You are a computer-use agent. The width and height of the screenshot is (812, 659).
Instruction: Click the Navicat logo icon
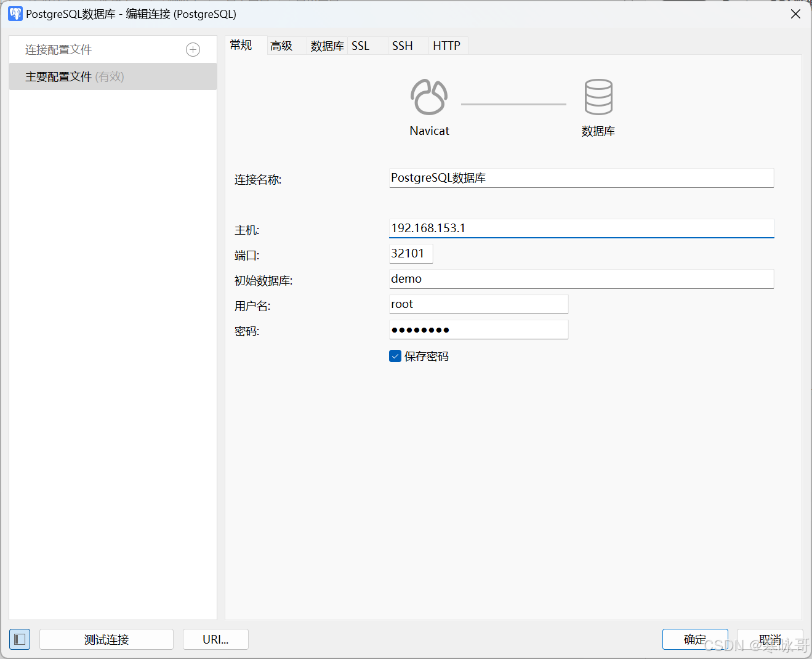(429, 97)
